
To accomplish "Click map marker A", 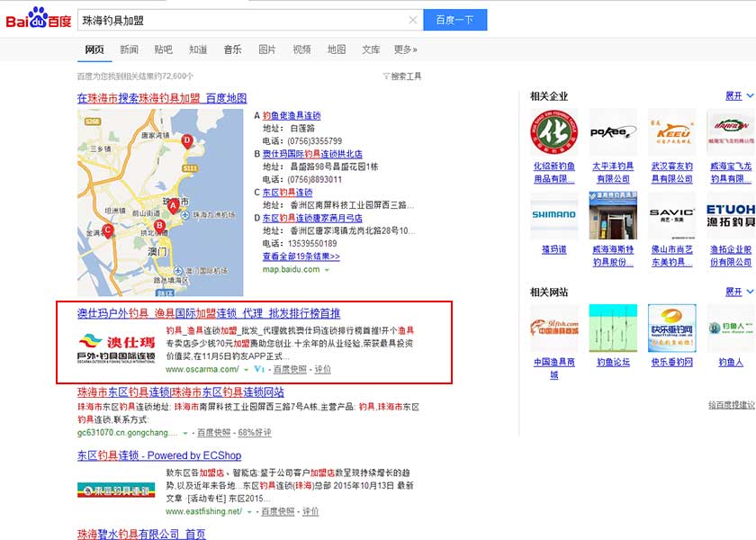I will [x=174, y=206].
